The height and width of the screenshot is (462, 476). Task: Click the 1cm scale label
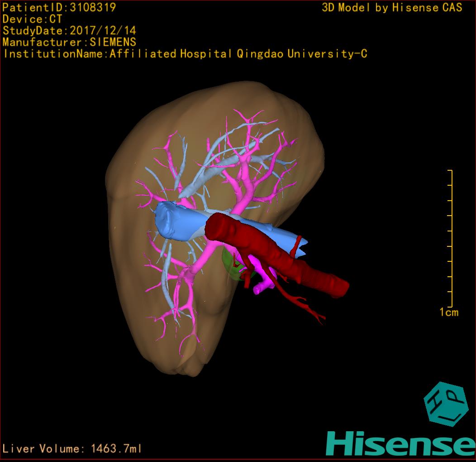pos(449,312)
